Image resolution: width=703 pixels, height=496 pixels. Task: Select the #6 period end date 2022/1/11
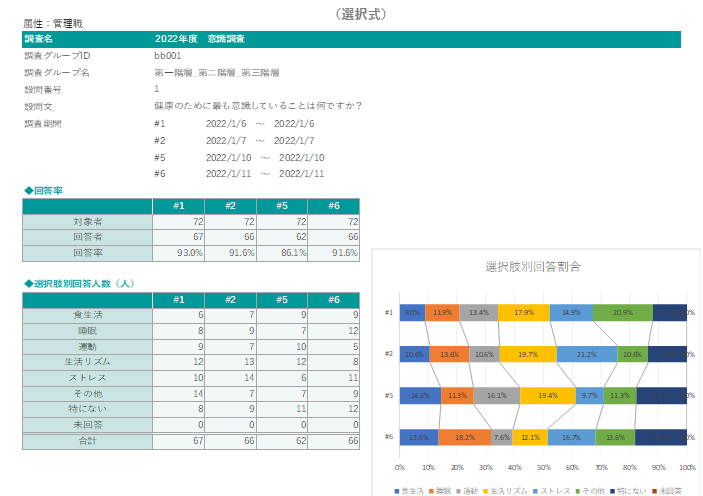(301, 174)
